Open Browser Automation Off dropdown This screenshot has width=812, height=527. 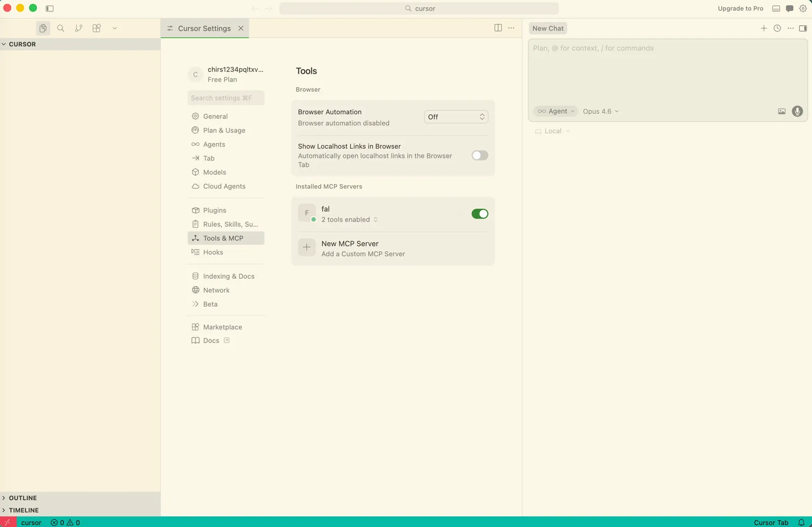pos(456,117)
